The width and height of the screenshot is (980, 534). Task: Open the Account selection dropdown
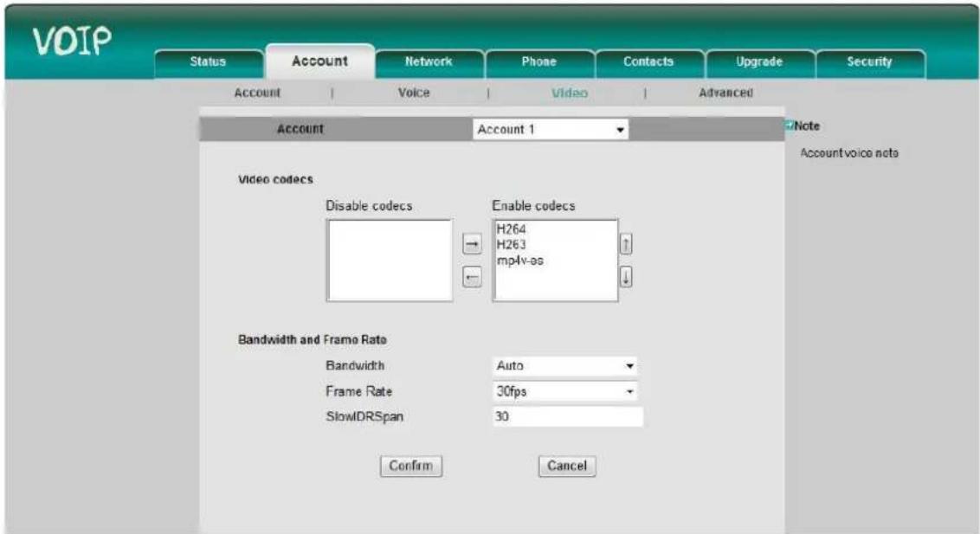(x=550, y=129)
